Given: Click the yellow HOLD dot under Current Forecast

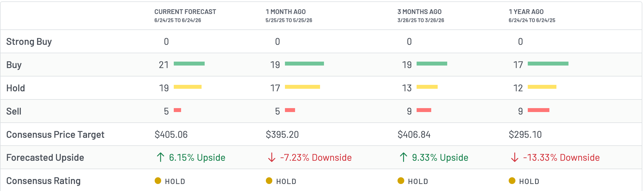Looking at the screenshot, I should pyautogui.click(x=158, y=181).
